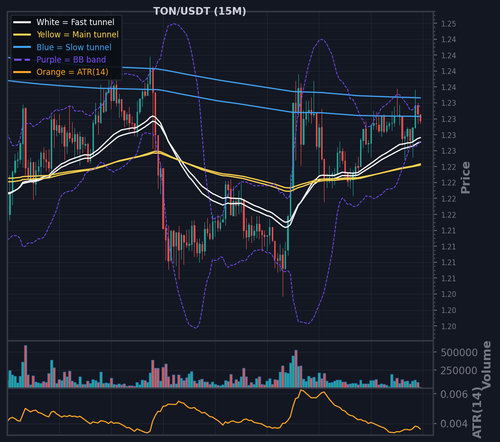Click the "Price" axis label

pyautogui.click(x=466, y=177)
